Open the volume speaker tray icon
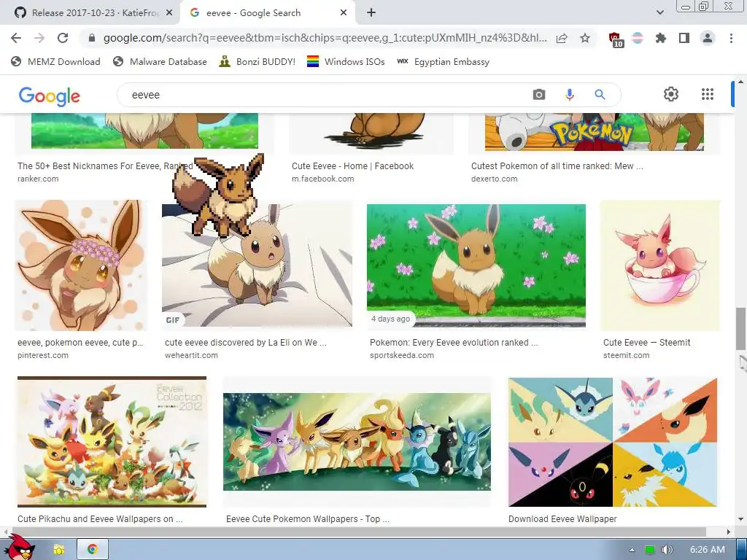 (667, 550)
